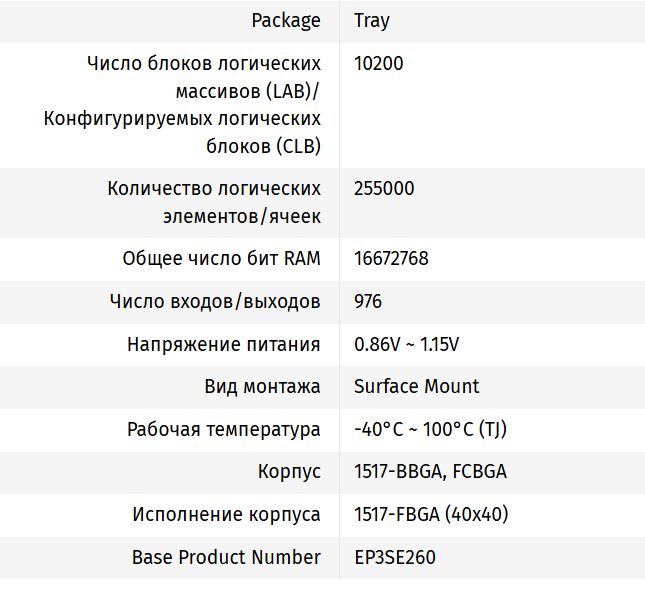Screen dimensions: 645x593
Task: Select the "Surface Mount" value
Action: pyautogui.click(x=416, y=387)
